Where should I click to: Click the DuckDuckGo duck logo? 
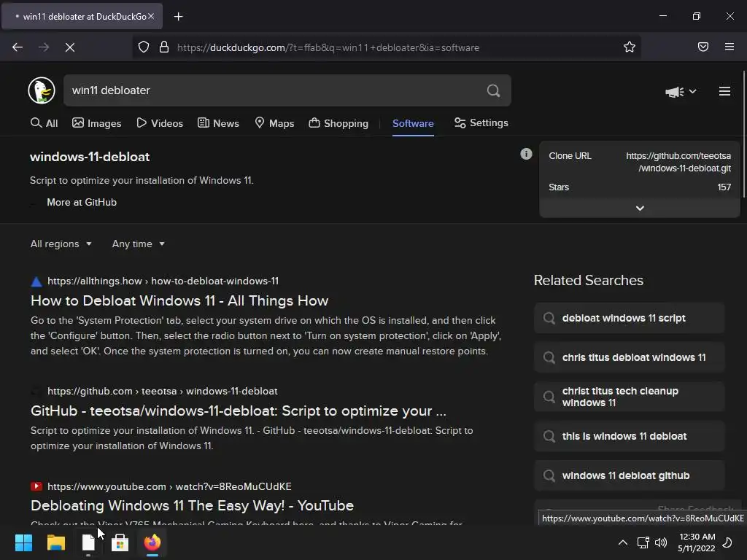[42, 90]
